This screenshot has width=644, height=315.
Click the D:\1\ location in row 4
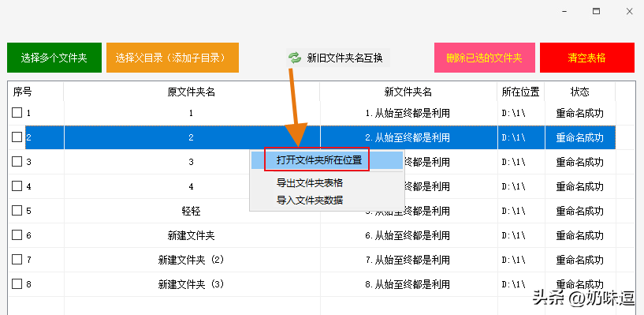tap(513, 186)
